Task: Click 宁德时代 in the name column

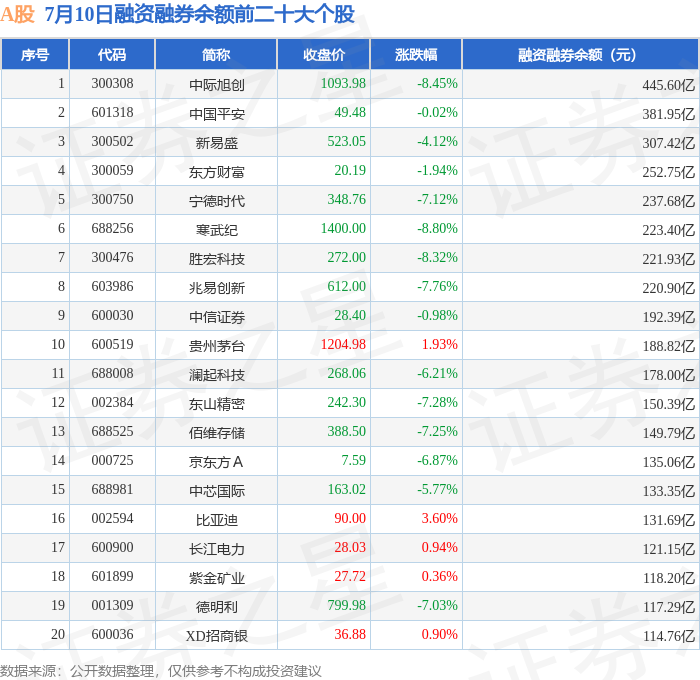Action: (217, 200)
